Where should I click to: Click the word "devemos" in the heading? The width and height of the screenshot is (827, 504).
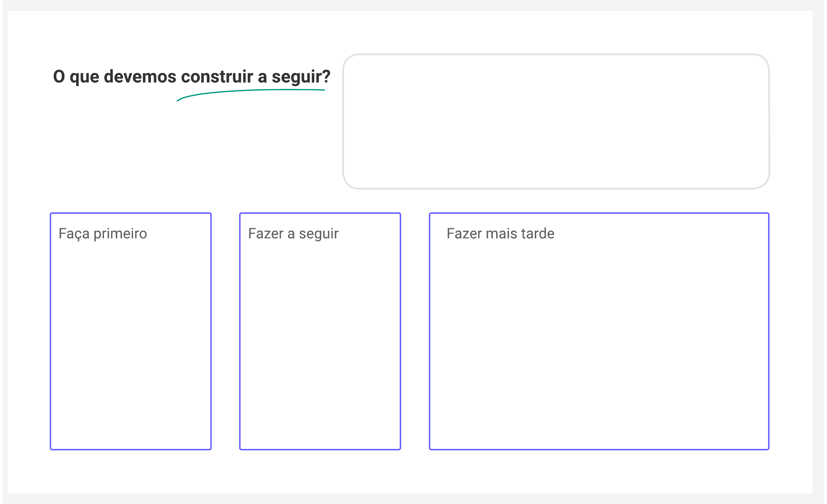140,76
